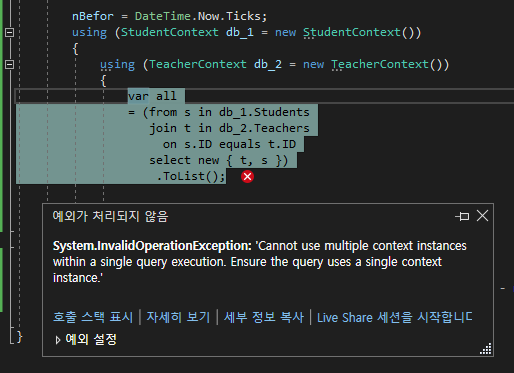Click 'db_2.Teachers' in the query

264,128
